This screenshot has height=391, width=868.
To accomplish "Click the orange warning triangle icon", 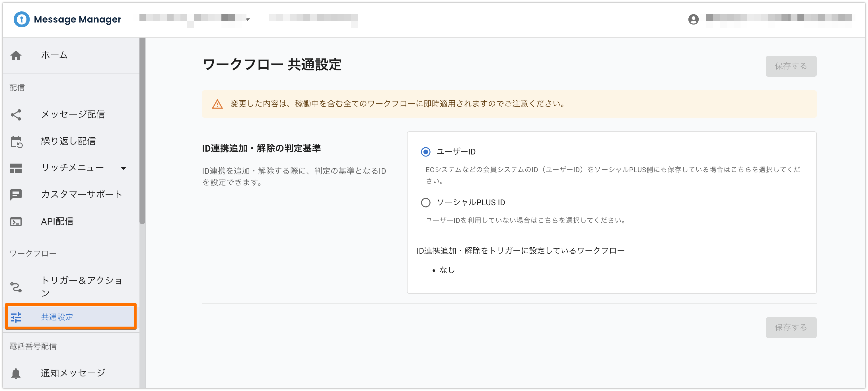I will 217,104.
